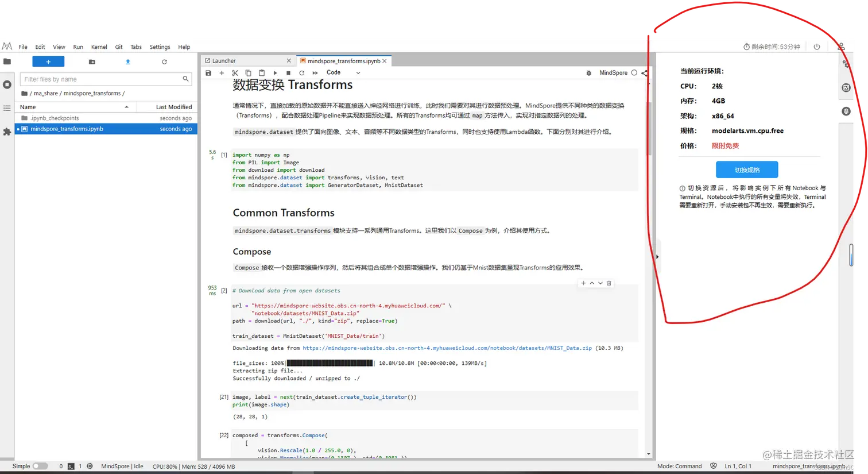Navigate to root via breadcrumb folder icon
868x474 pixels.
(24, 93)
